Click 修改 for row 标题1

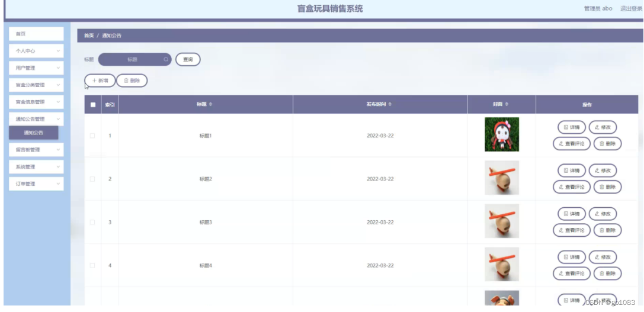point(603,127)
